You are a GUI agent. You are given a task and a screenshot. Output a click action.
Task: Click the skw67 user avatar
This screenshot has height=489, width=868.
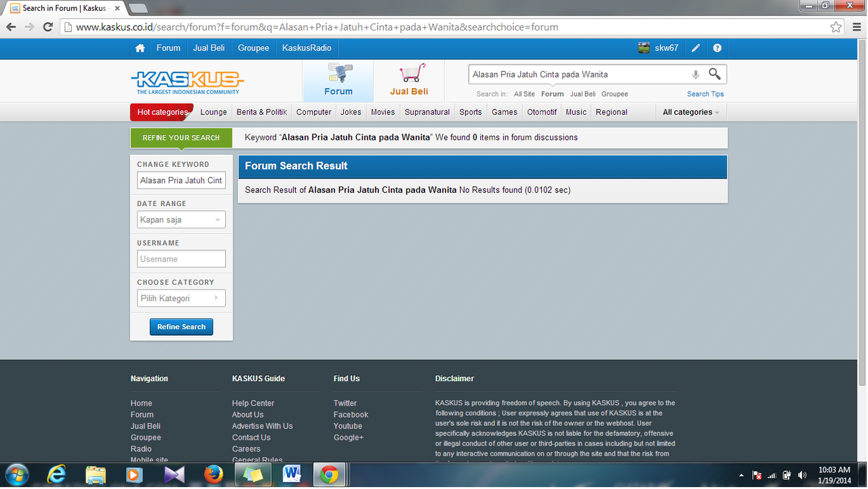click(x=644, y=48)
